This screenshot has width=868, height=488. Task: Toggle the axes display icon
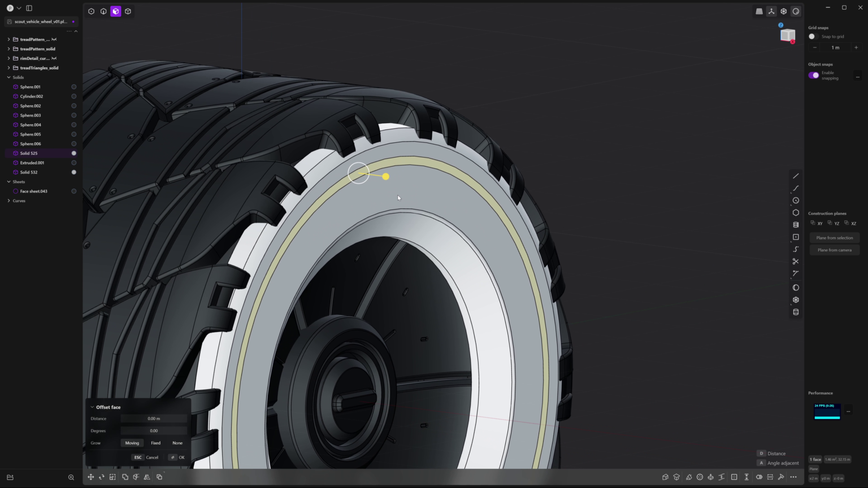tap(771, 11)
